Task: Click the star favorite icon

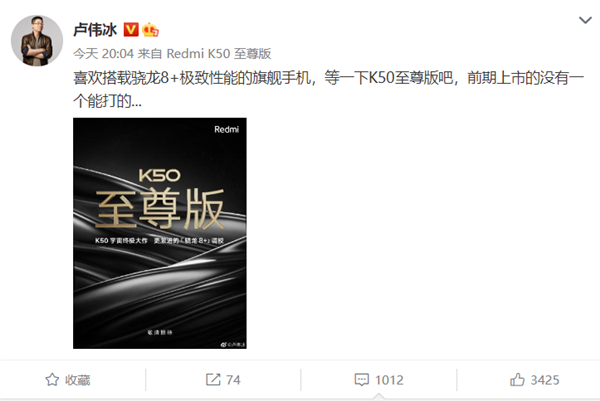Action: pyautogui.click(x=52, y=380)
